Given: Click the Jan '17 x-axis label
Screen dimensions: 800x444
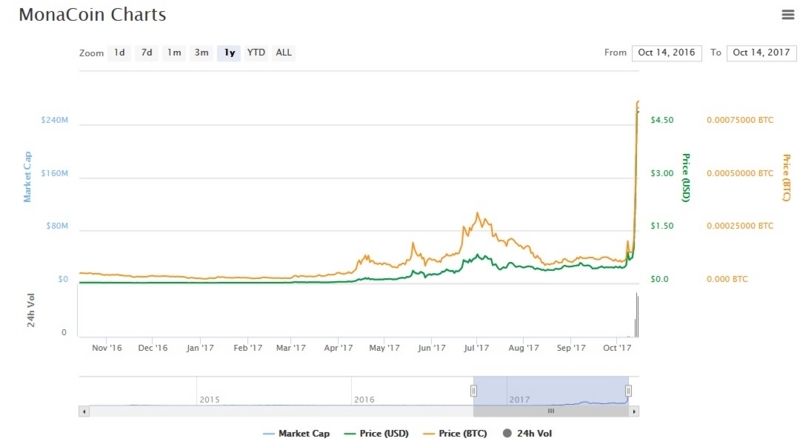Looking at the screenshot, I should point(200,348).
